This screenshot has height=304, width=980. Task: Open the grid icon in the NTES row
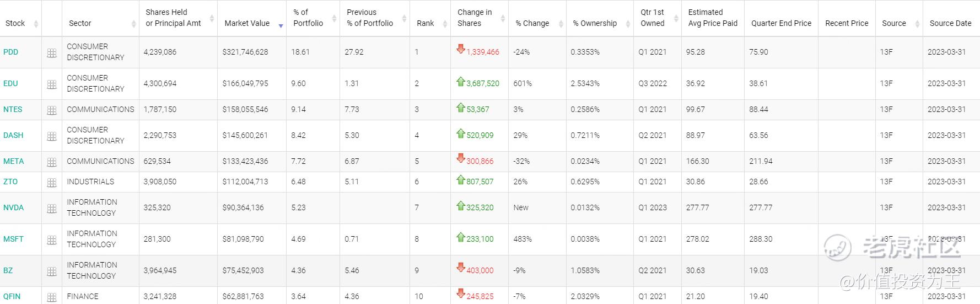[52, 110]
